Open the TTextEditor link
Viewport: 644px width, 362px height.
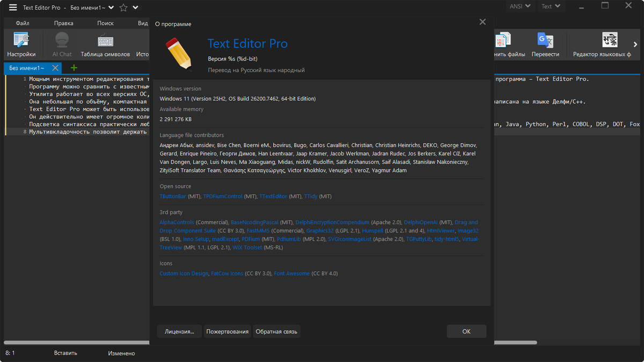coord(273,196)
